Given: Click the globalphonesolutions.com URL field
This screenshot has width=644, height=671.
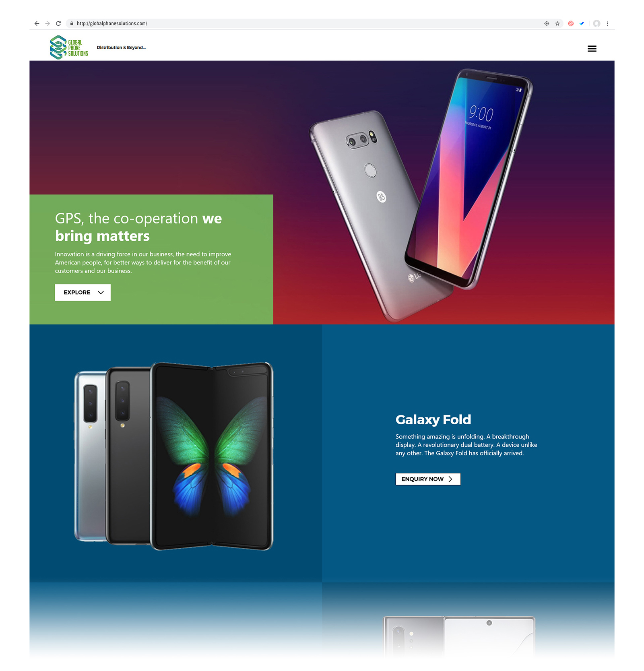Looking at the screenshot, I should tap(306, 23).
